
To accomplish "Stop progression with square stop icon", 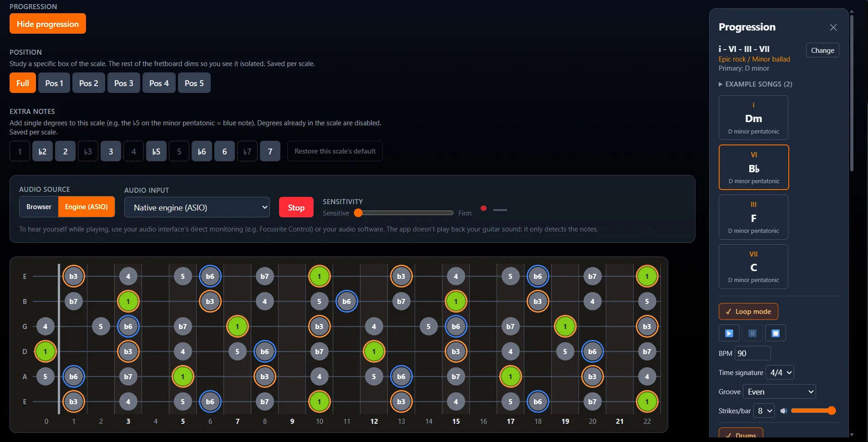I will (775, 333).
